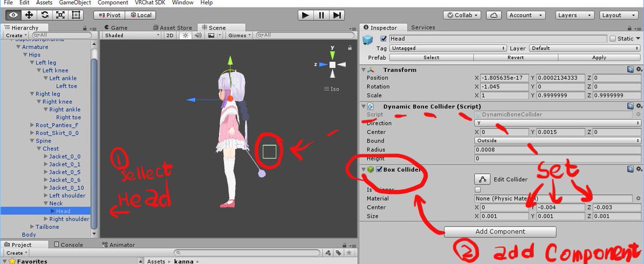
Task: Click the Prefab Select button
Action: coord(431,57)
